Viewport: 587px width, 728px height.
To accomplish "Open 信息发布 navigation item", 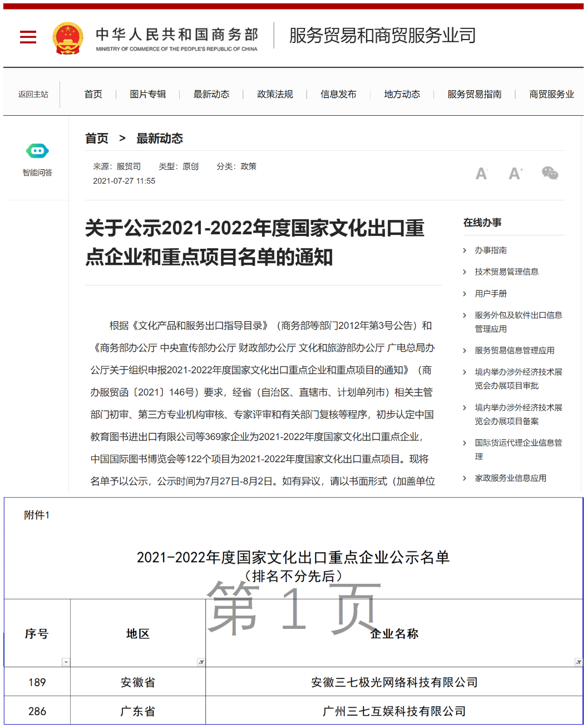I will (x=338, y=94).
